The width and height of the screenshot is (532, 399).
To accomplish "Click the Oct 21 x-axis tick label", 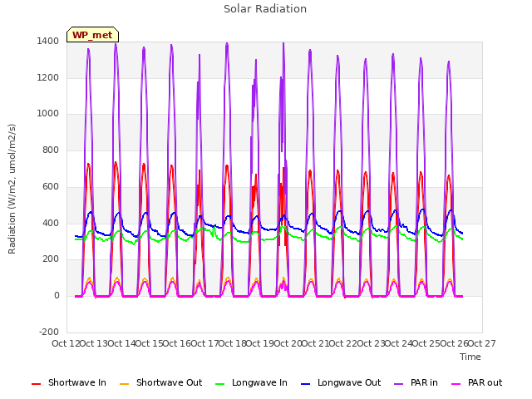I will 316,343.
